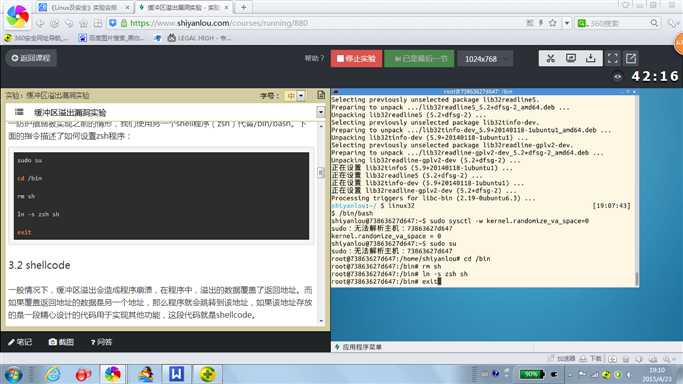Click the 360 browser rainbow logo
This screenshot has width=683, height=384.
pyautogui.click(x=18, y=16)
